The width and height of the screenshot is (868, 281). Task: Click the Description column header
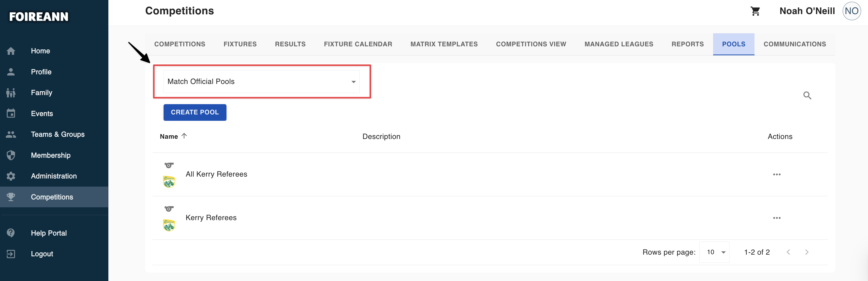(x=381, y=137)
